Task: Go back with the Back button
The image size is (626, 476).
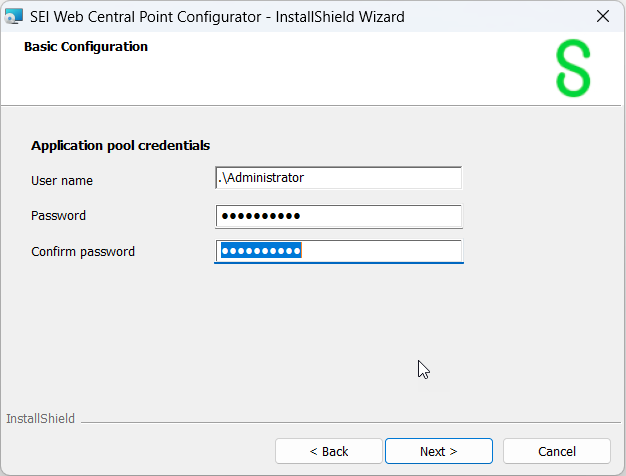Action: 328,451
